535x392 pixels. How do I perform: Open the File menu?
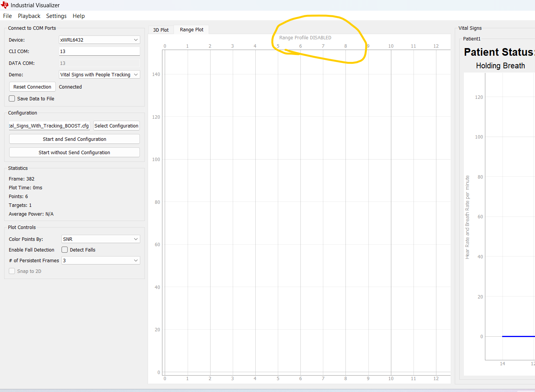[7, 16]
